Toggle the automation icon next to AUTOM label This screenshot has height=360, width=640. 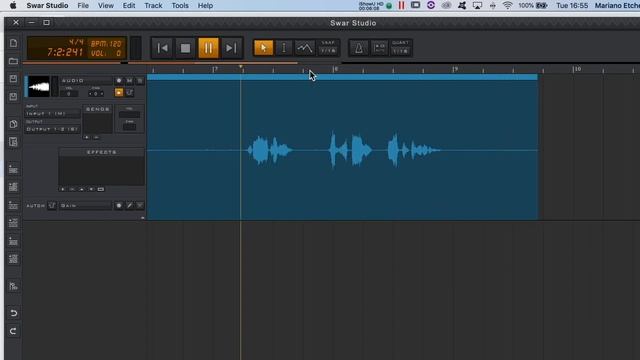52,205
